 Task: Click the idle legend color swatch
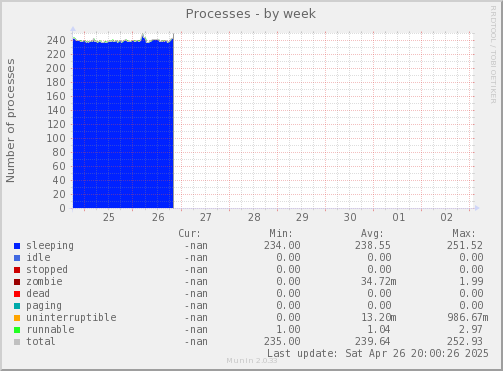pos(17,258)
